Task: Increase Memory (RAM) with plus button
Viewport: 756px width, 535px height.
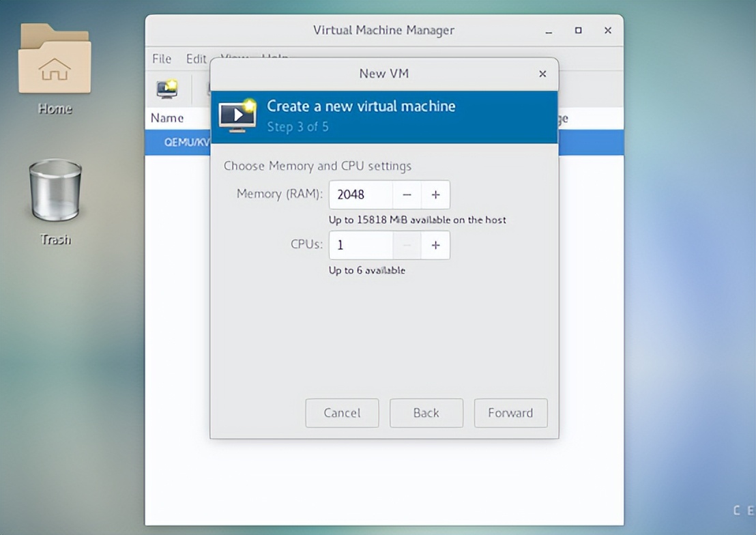Action: [435, 194]
